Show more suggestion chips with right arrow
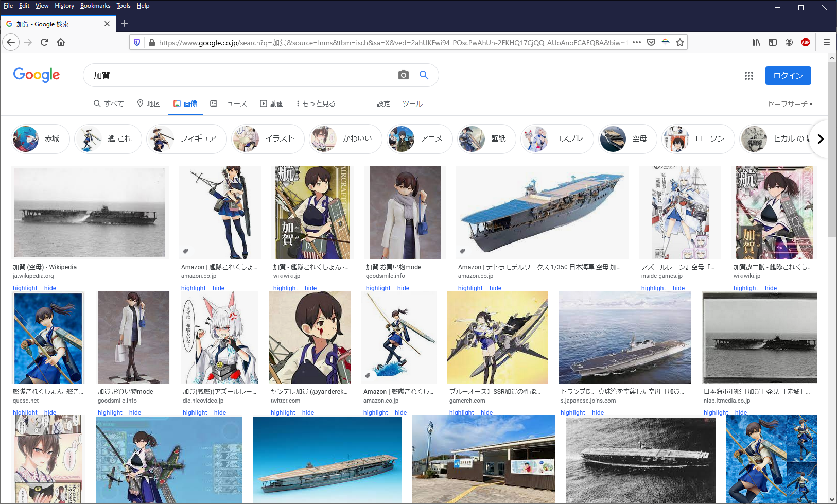Screen dimensions: 837x504 point(821,138)
